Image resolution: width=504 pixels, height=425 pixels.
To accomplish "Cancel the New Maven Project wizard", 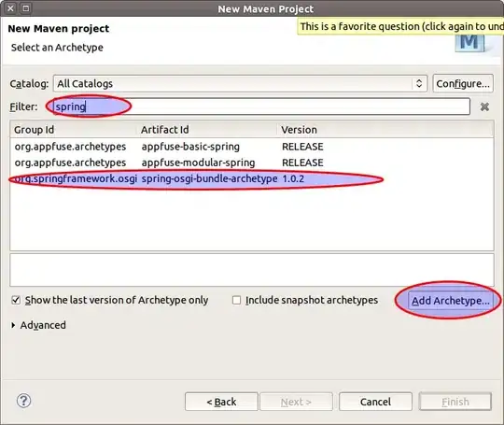I will point(375,402).
